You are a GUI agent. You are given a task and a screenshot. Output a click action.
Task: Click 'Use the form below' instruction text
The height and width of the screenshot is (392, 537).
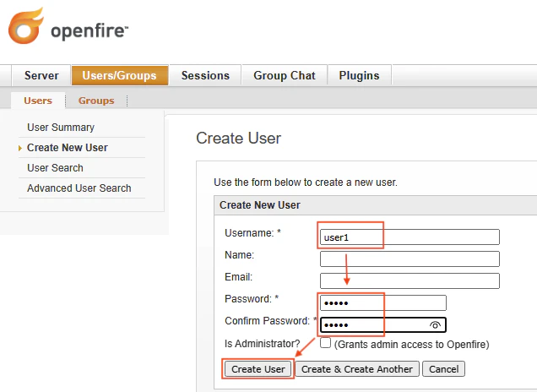pyautogui.click(x=306, y=182)
